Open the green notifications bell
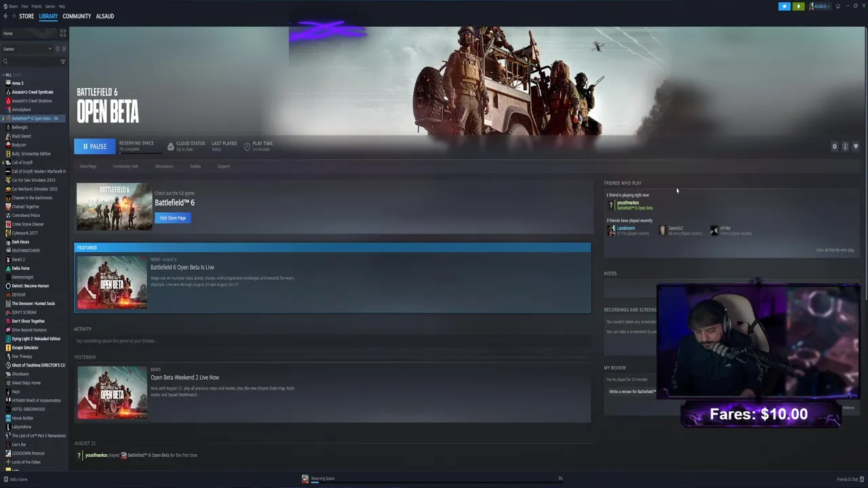Viewport: 868px width, 488px height. tap(798, 6)
